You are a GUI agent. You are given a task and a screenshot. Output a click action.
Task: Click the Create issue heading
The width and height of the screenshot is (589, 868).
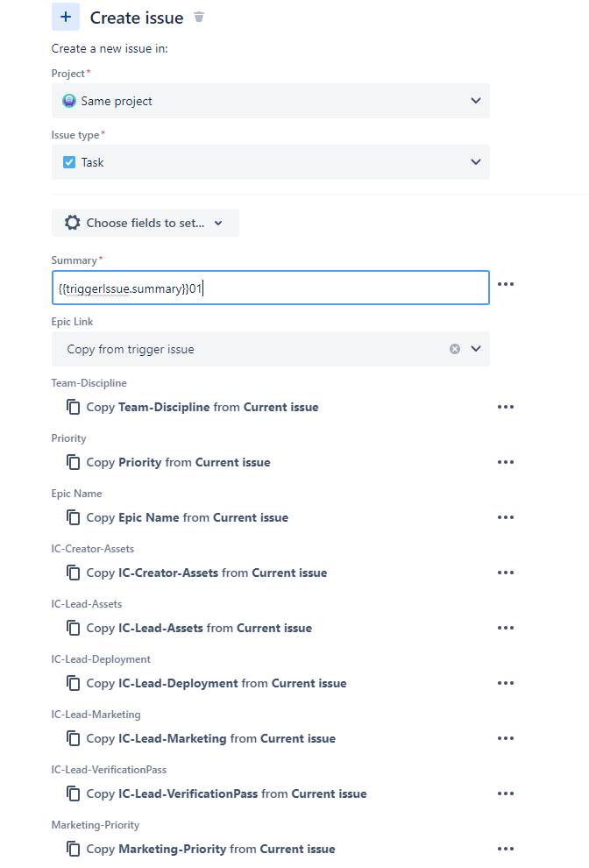[x=137, y=18]
